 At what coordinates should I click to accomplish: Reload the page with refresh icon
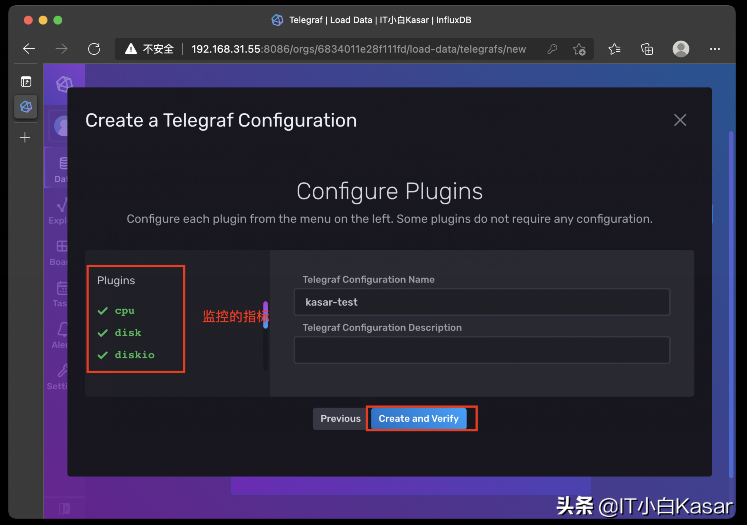(94, 49)
